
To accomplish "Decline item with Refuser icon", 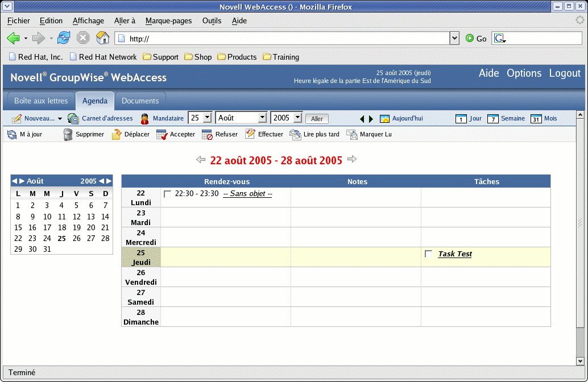I will tap(207, 134).
